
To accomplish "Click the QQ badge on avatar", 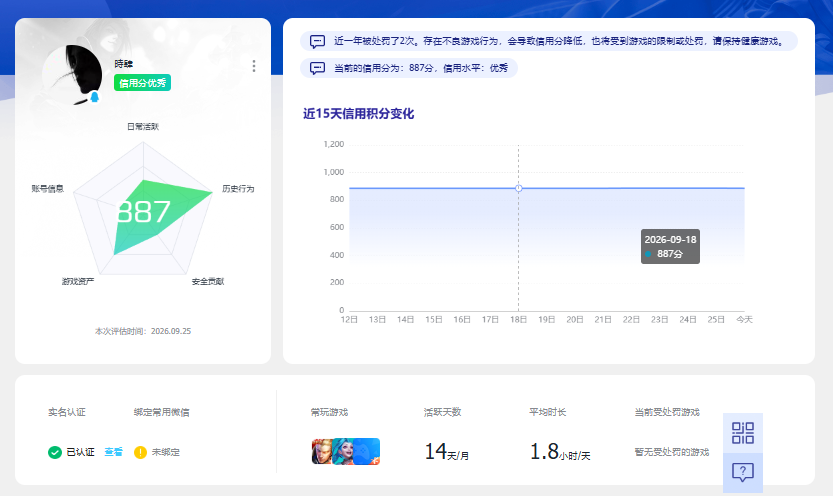I will point(95,97).
